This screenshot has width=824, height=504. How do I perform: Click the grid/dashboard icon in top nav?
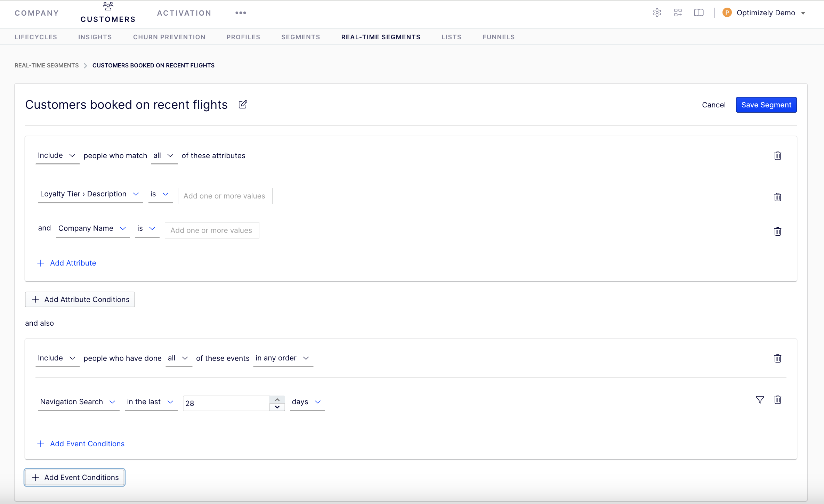pos(678,13)
